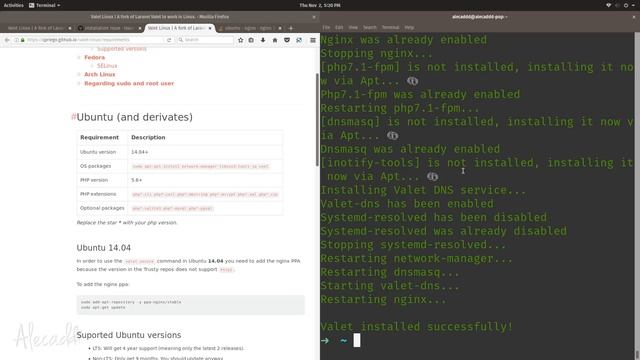Focus the Firefox URL address bar
The height and width of the screenshot is (360, 640).
[x=95, y=40]
